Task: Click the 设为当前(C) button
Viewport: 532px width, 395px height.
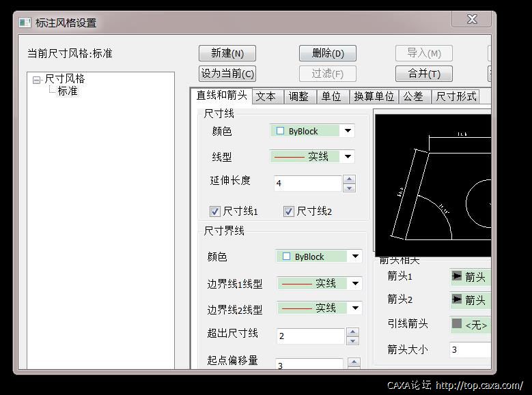Action: (227, 74)
